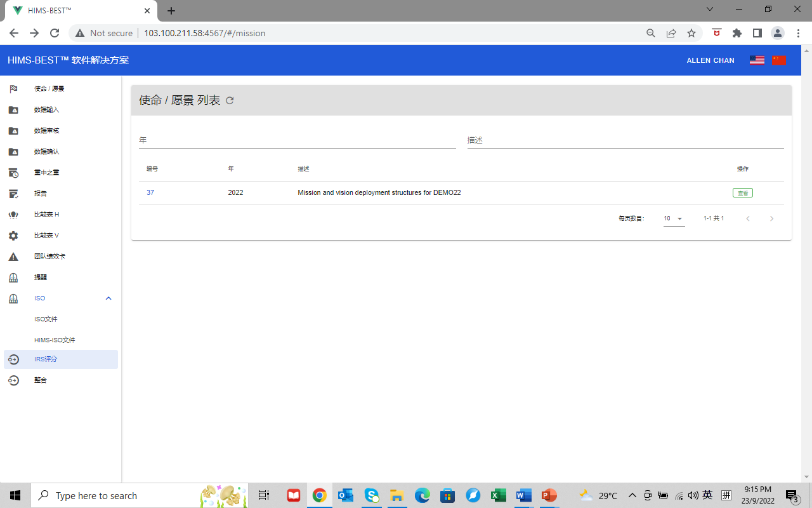This screenshot has height=508, width=812.
Task: Open the Chrome tab search dropdown arrow
Action: click(710, 10)
